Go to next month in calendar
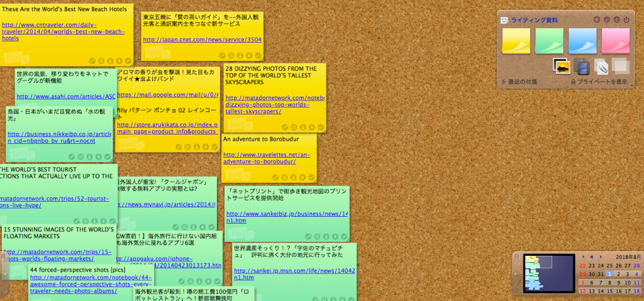Screen dimensions: 644x301 pyautogui.click(x=601, y=256)
